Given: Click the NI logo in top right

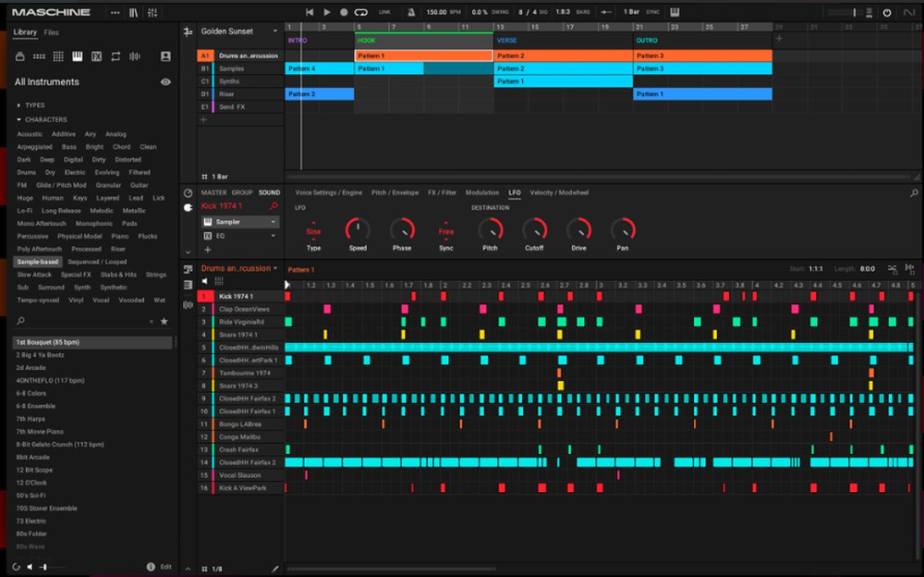Looking at the screenshot, I should coord(909,12).
